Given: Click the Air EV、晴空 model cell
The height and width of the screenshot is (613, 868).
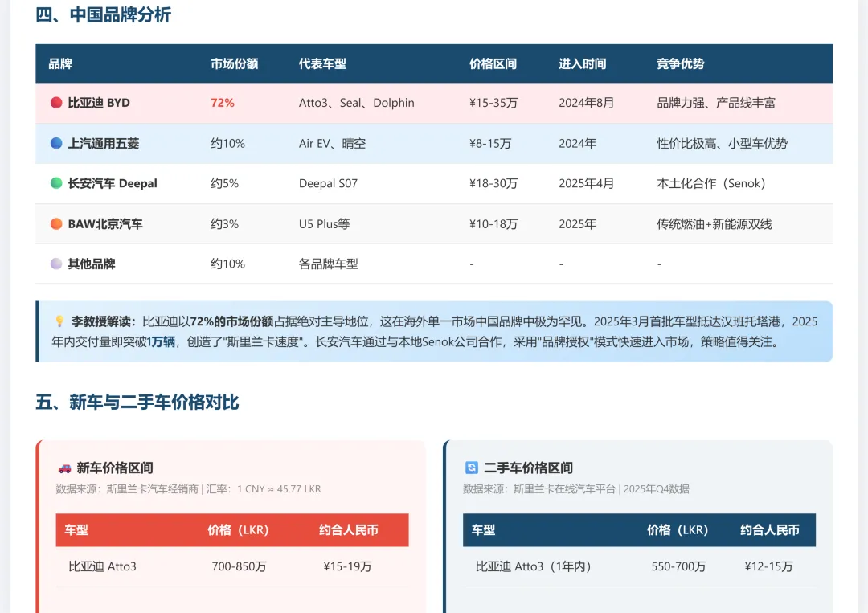Looking at the screenshot, I should 332,143.
